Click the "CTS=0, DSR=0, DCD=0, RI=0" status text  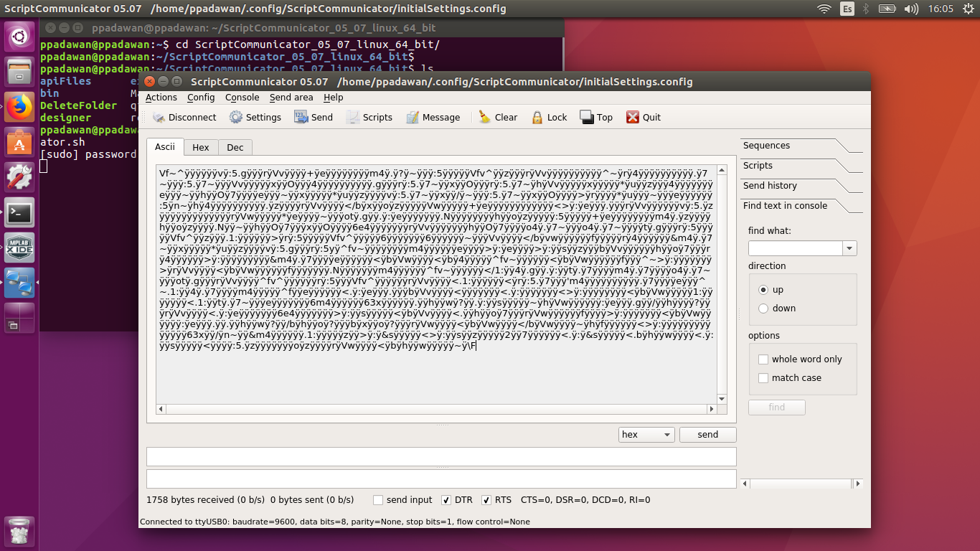pyautogui.click(x=585, y=500)
